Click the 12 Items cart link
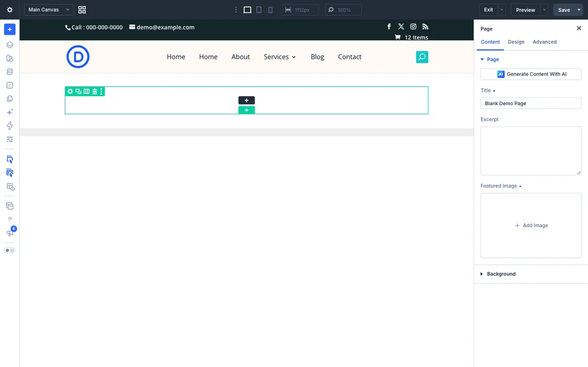 coord(412,37)
